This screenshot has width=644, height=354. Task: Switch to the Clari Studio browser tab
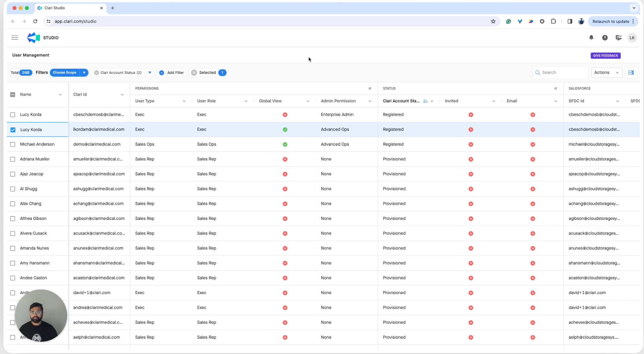(70, 8)
